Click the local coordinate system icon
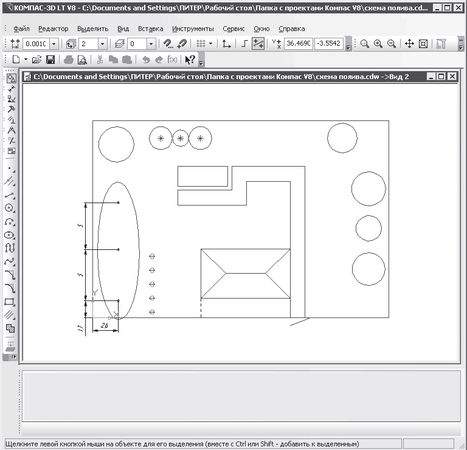The image size is (467, 450). tap(226, 44)
